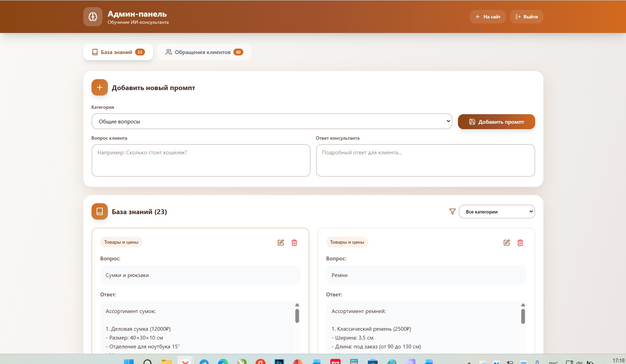The height and width of the screenshot is (364, 626).
Task: Click the taskbar clock showing 17:18
Action: [x=618, y=361]
